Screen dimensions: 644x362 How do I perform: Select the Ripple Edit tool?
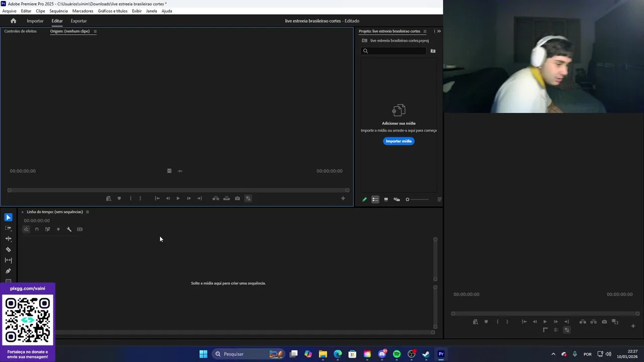coord(9,239)
